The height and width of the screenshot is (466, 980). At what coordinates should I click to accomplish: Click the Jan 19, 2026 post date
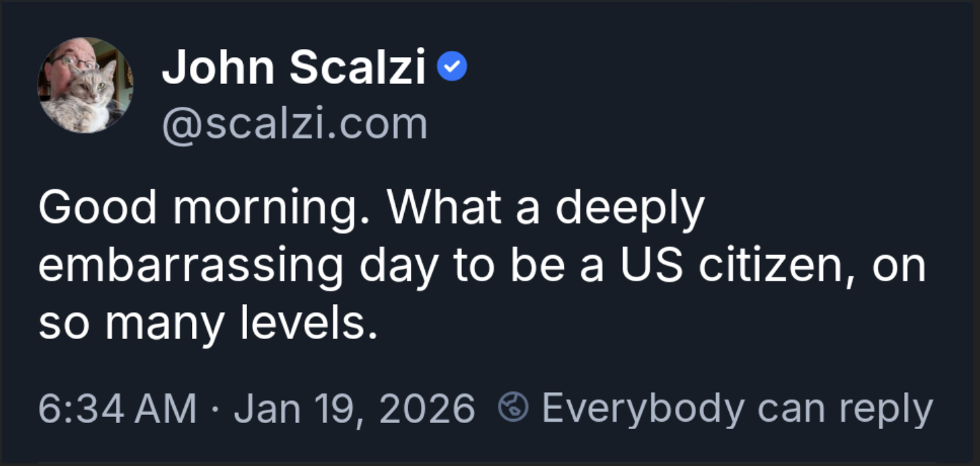click(354, 408)
